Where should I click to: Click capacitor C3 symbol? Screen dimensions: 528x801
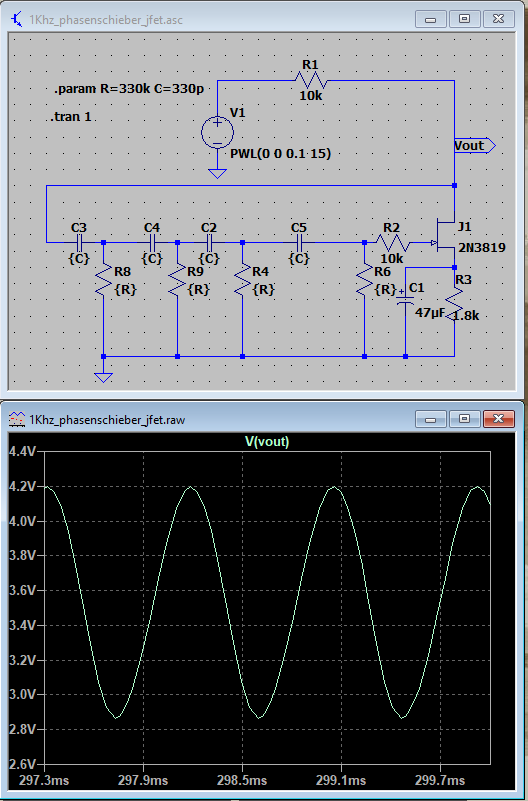[79, 242]
